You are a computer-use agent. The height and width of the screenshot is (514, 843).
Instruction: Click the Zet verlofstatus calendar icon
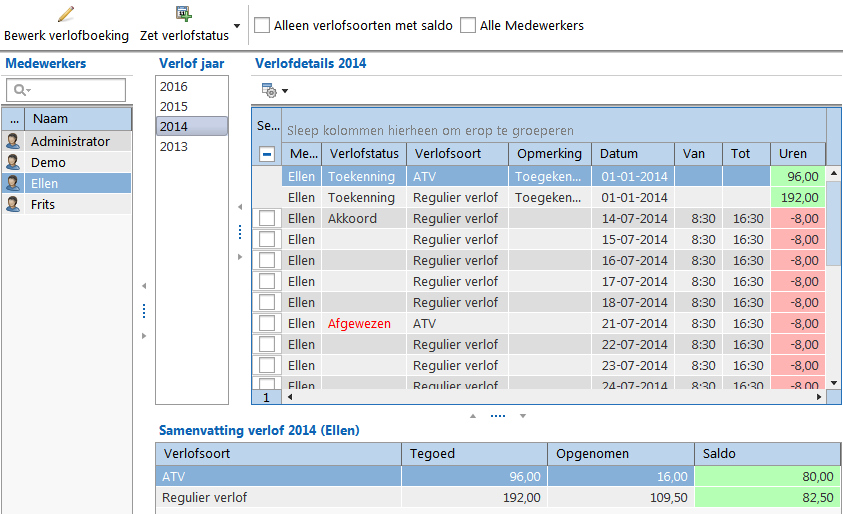click(x=184, y=14)
